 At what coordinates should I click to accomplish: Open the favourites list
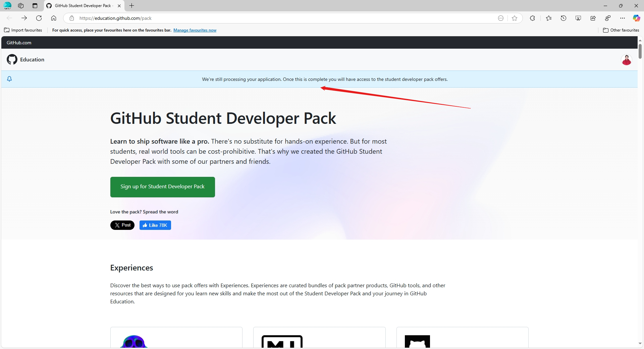click(x=549, y=18)
